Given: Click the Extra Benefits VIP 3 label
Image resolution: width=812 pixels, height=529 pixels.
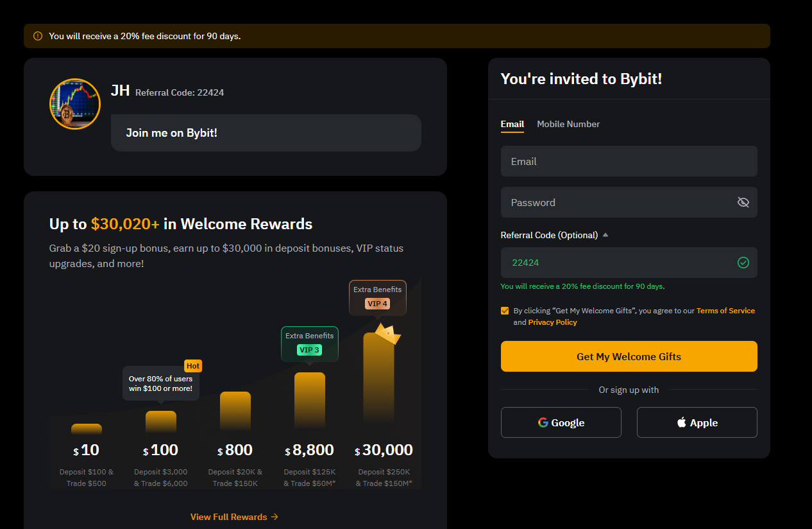Looking at the screenshot, I should (310, 343).
